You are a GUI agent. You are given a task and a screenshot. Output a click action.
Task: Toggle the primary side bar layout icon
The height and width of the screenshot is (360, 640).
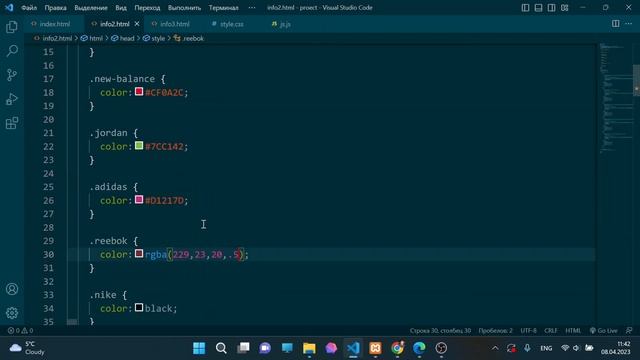point(525,8)
